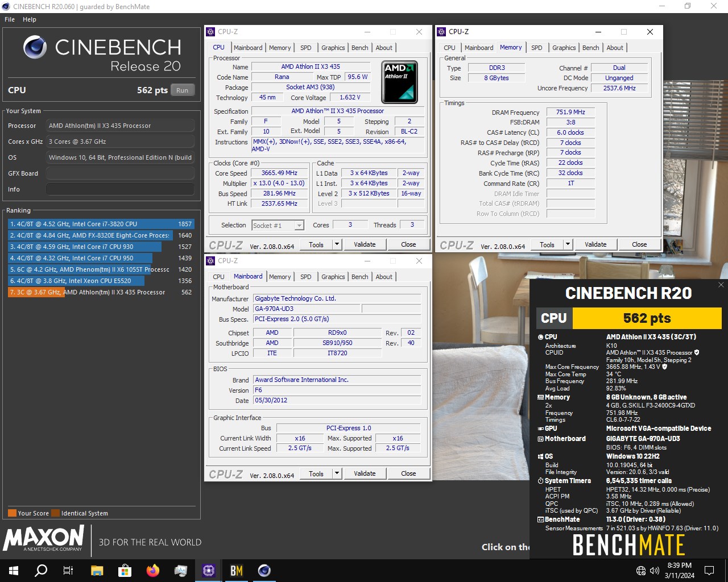Click BIOS Date value 05/30/2012

click(x=337, y=400)
